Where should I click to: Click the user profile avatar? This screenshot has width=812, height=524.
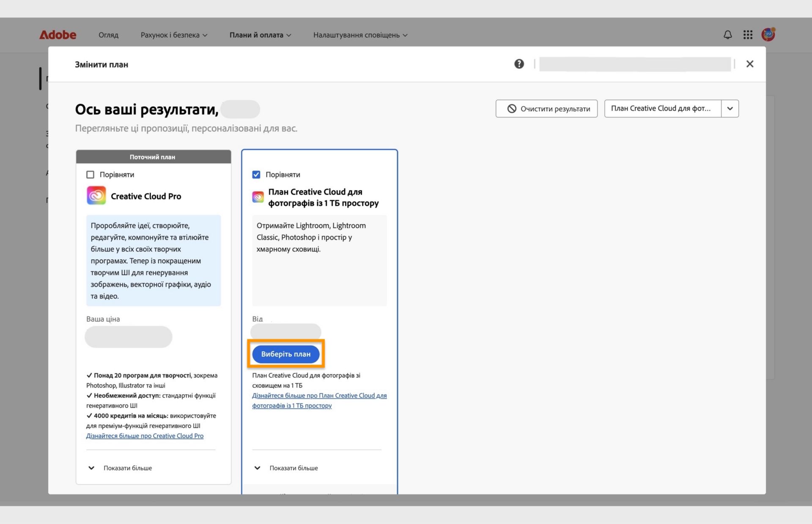point(768,35)
